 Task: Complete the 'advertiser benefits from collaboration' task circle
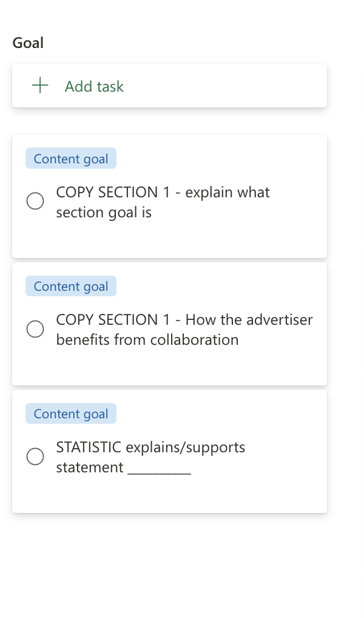click(35, 328)
